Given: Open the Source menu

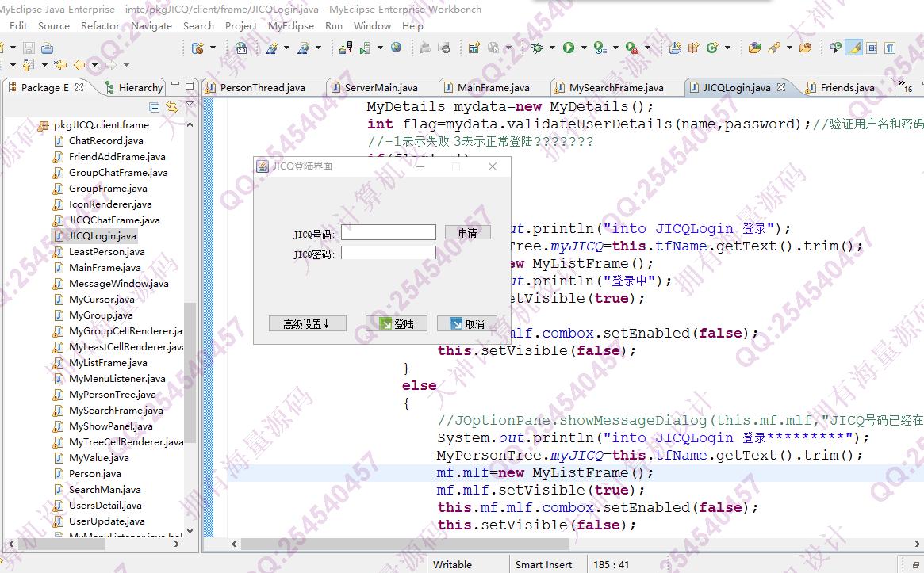Looking at the screenshot, I should [54, 26].
